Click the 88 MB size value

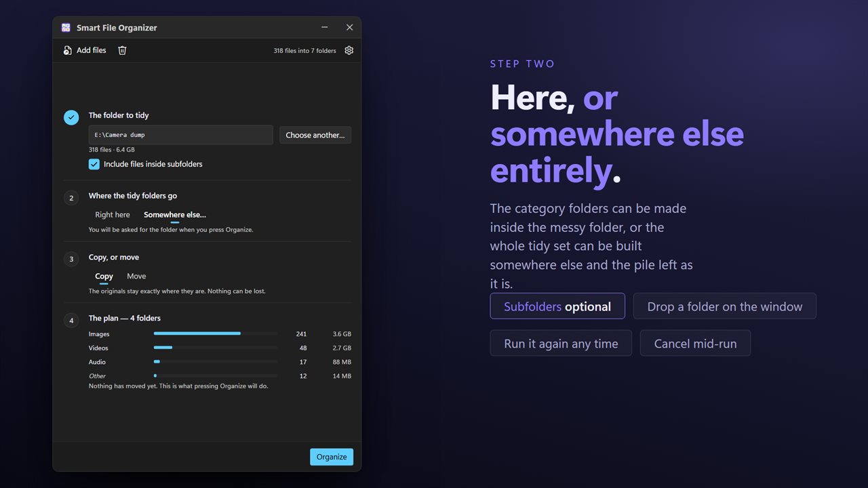pos(342,362)
